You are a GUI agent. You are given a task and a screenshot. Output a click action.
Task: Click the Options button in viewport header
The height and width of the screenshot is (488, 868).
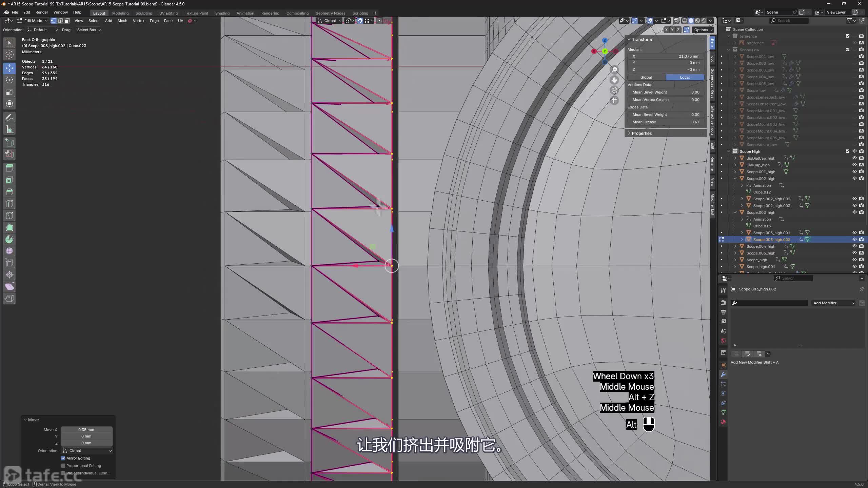pos(703,30)
